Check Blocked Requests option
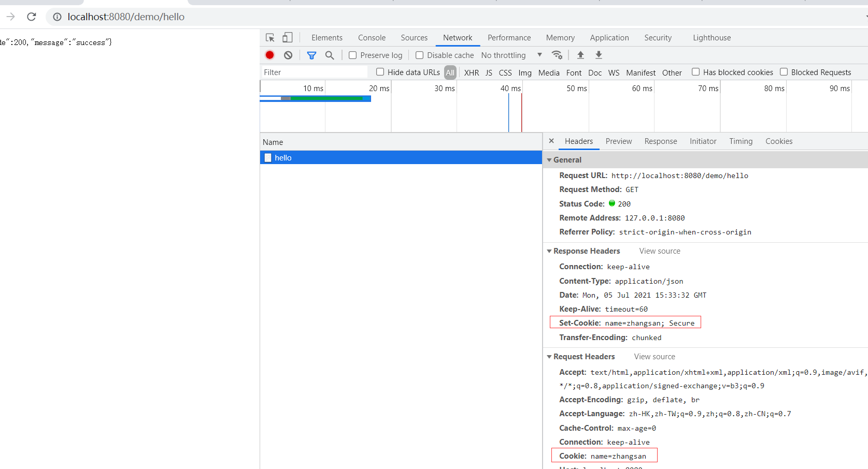The height and width of the screenshot is (469, 868). click(784, 72)
